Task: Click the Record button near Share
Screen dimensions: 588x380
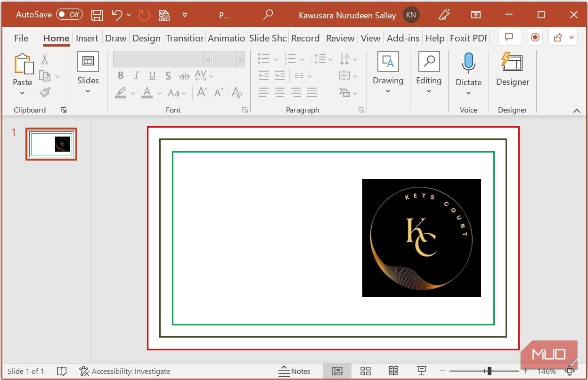Action: click(535, 38)
